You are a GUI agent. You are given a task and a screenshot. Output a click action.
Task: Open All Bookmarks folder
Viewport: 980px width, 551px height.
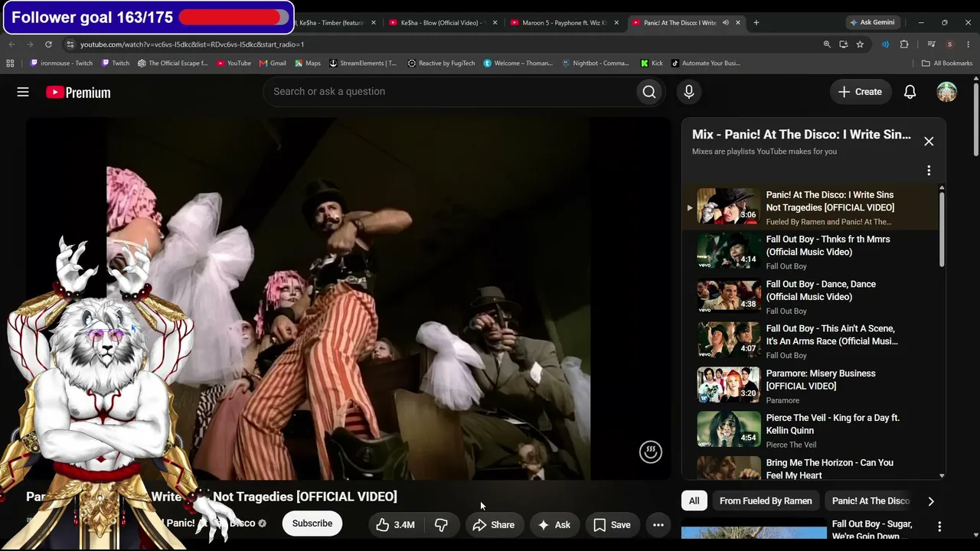947,64
